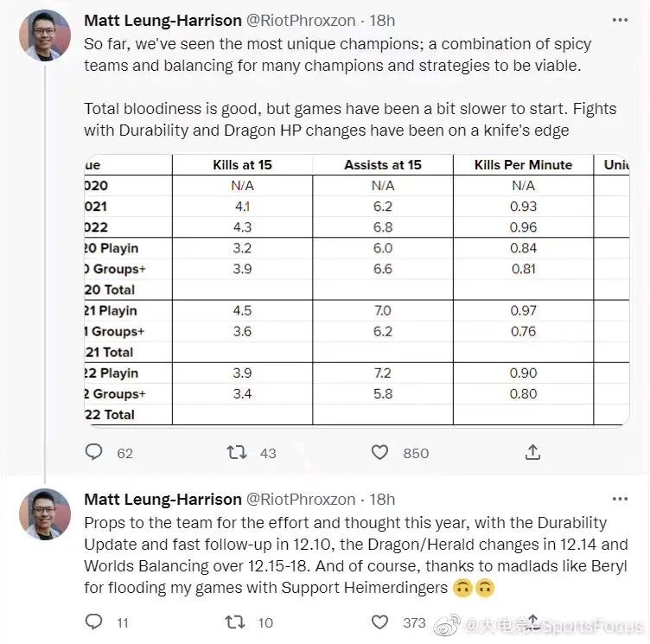
Task: Select the Kills at 15 column header
Action: [243, 165]
